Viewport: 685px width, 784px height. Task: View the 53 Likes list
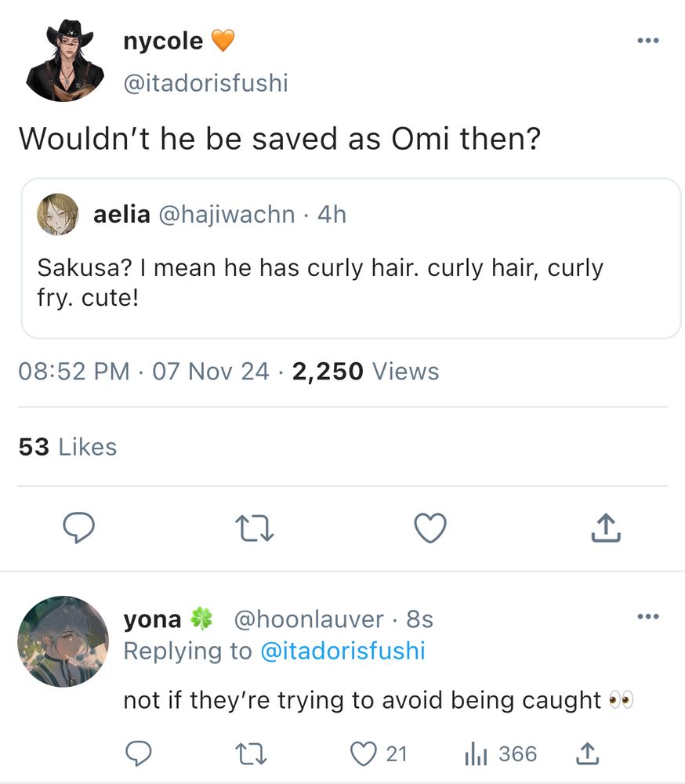coord(67,447)
